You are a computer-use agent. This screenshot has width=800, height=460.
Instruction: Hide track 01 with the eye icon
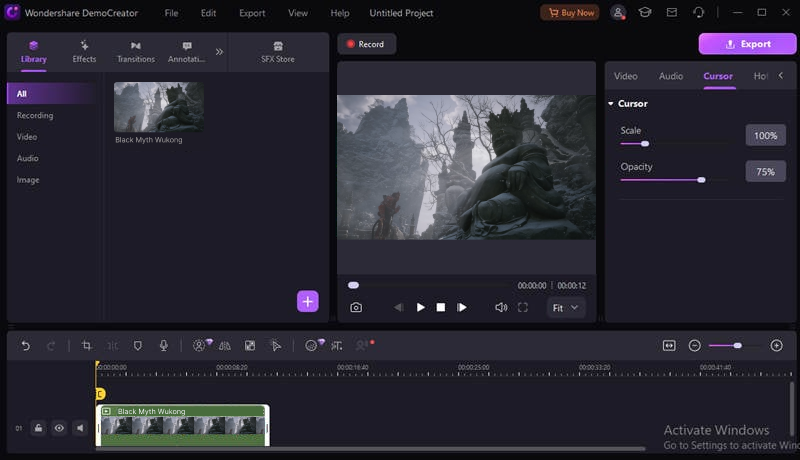[59, 428]
